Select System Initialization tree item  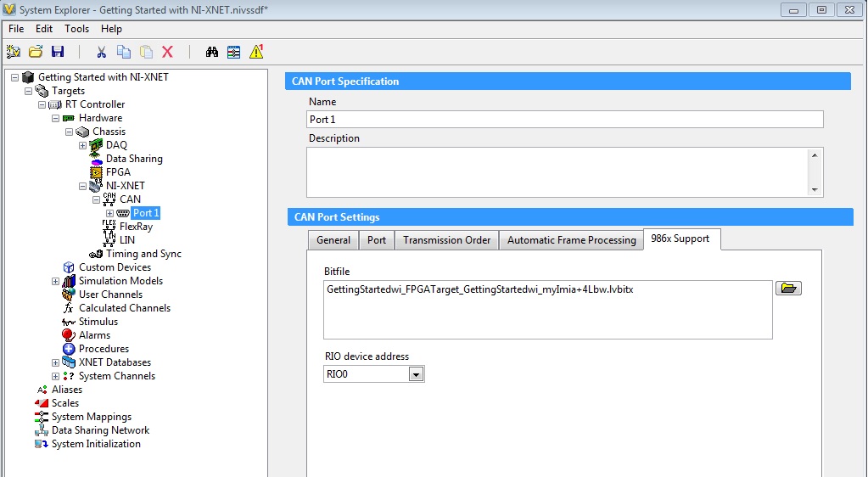96,444
